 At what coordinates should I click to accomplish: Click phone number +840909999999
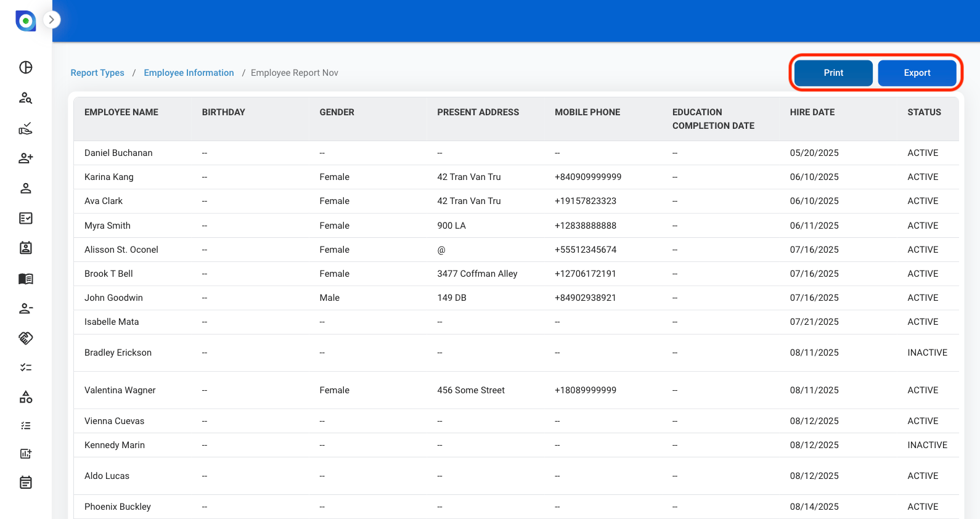tap(588, 177)
